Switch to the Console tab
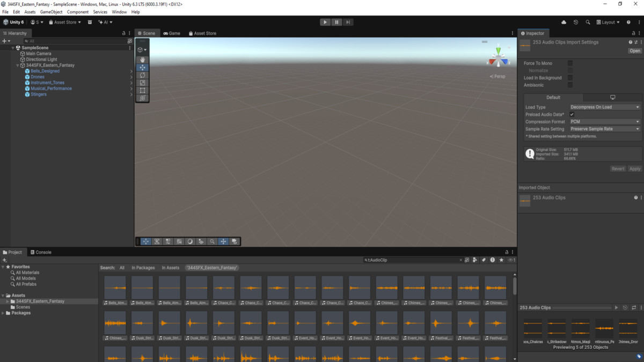 pyautogui.click(x=41, y=252)
